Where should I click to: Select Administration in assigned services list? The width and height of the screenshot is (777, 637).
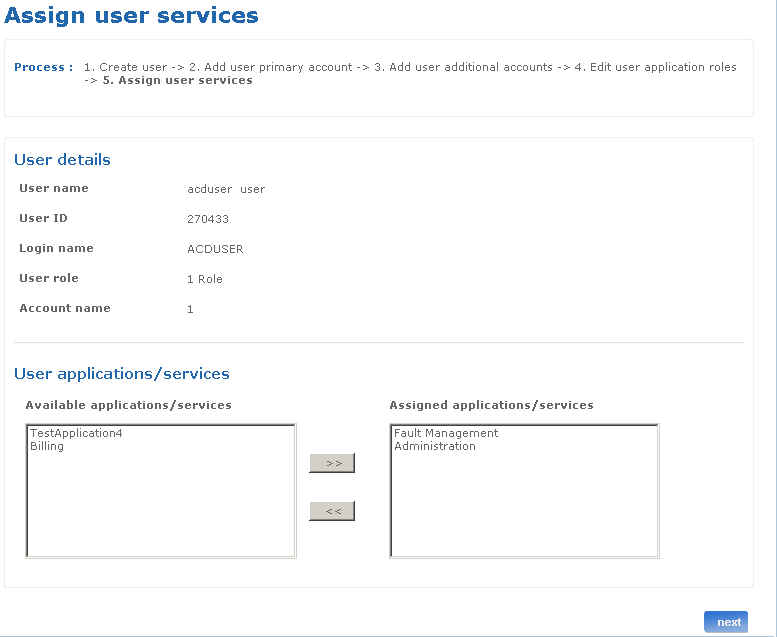[x=435, y=446]
